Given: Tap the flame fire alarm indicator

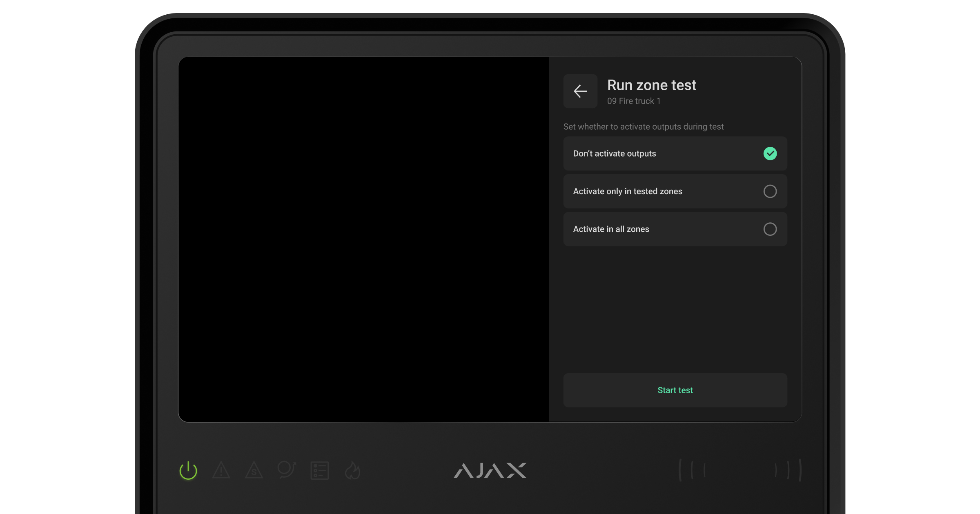Looking at the screenshot, I should [352, 470].
